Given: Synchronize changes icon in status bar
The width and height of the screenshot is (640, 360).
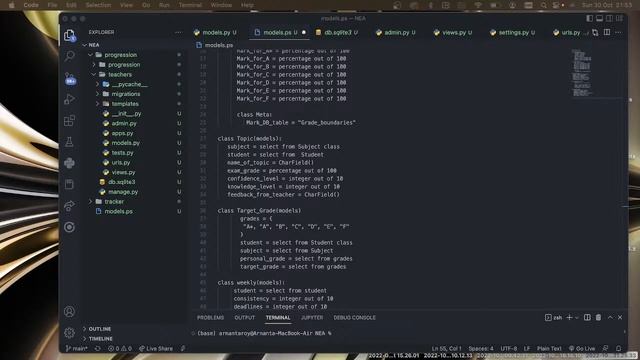Looking at the screenshot, I should (x=98, y=349).
